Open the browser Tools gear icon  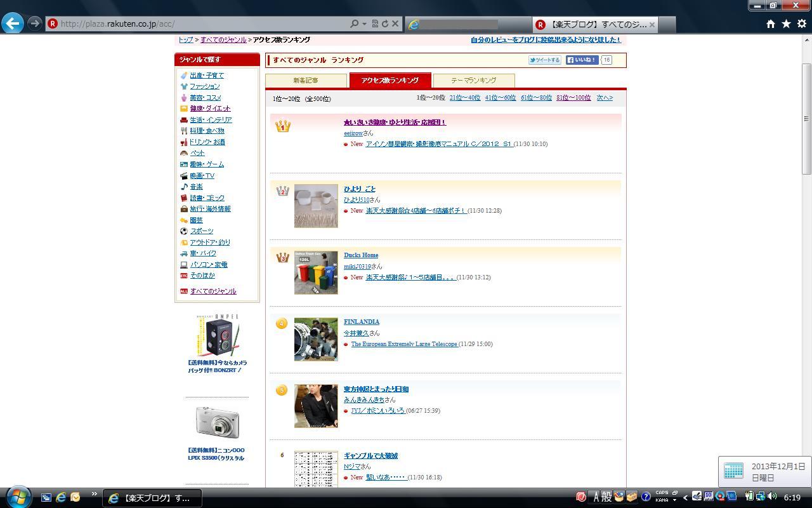point(801,23)
